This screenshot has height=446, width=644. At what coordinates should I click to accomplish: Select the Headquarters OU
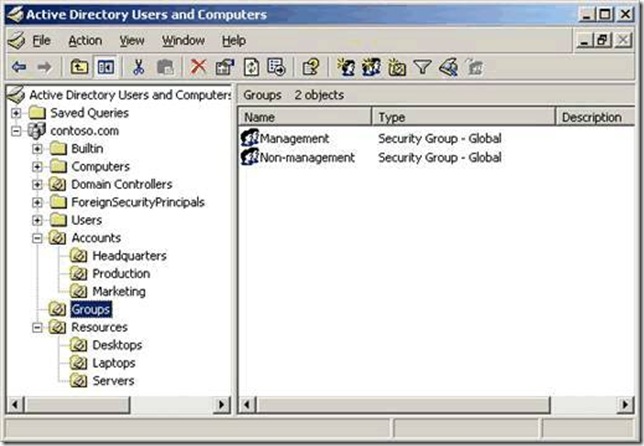(x=129, y=256)
